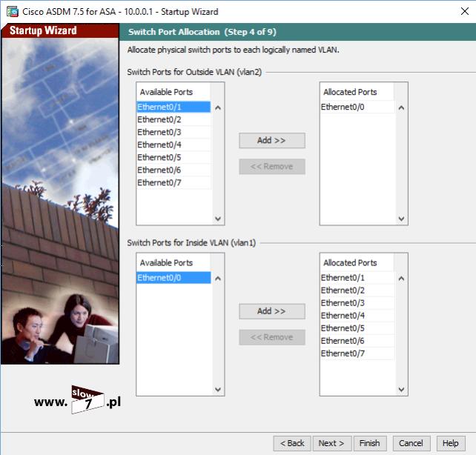Viewport: 476px width, 455px height.
Task: Click up arrow of Outside available ports scrollbar
Action: point(218,107)
